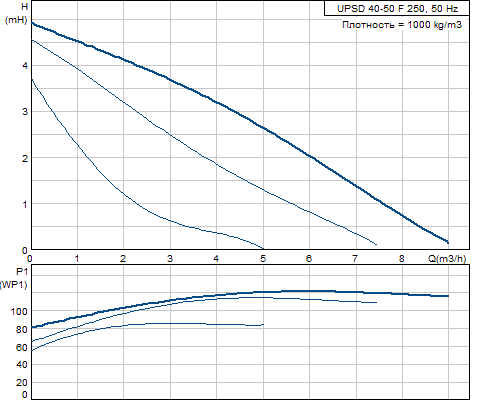Screen dimensions: 500x400
Task: Click the 1 tick label on head axis
Action: pos(25,204)
